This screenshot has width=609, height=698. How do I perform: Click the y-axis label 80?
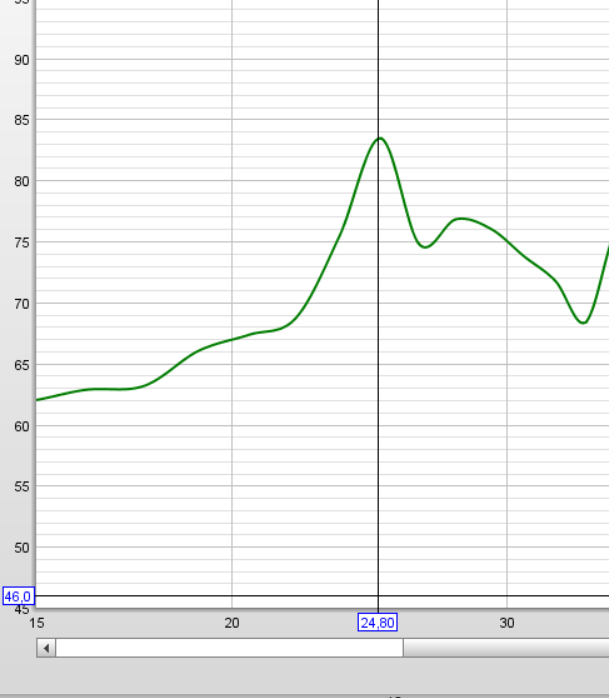point(21,181)
